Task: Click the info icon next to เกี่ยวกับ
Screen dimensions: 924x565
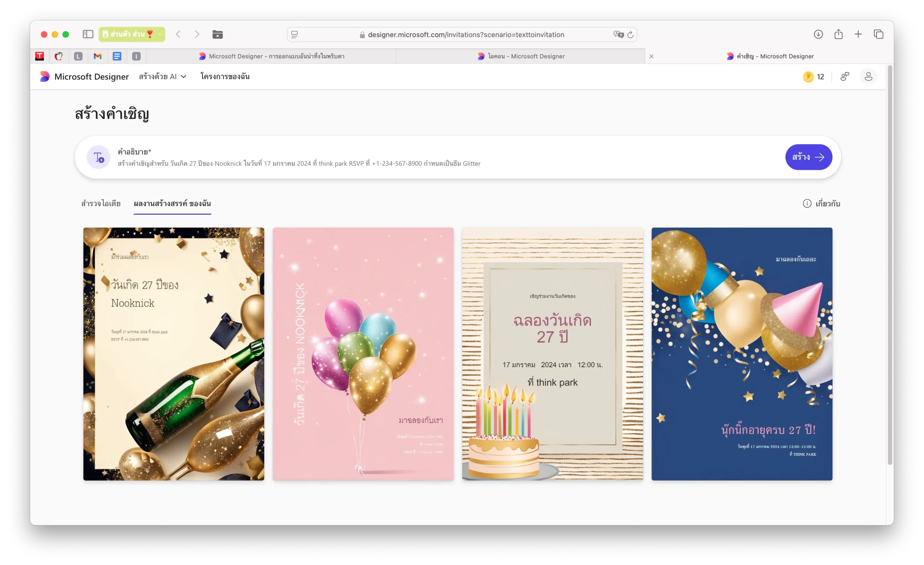Action: 807,203
